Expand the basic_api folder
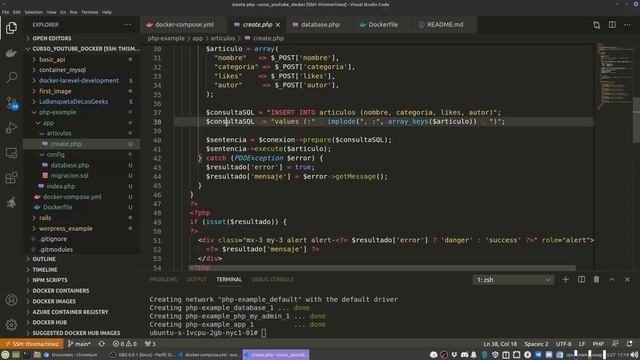Viewport: 640px width, 360px height. coord(82,60)
